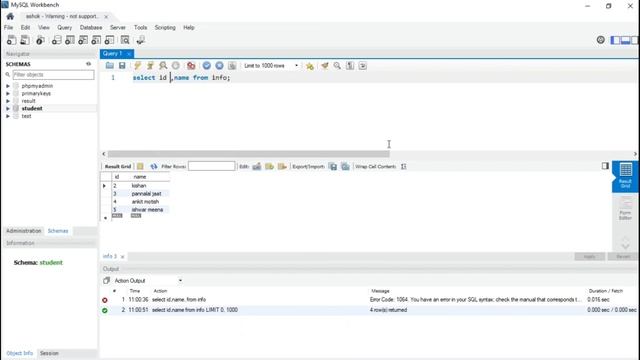Toggle Wrap Cell Content option
The image size is (640, 360).
click(x=404, y=167)
